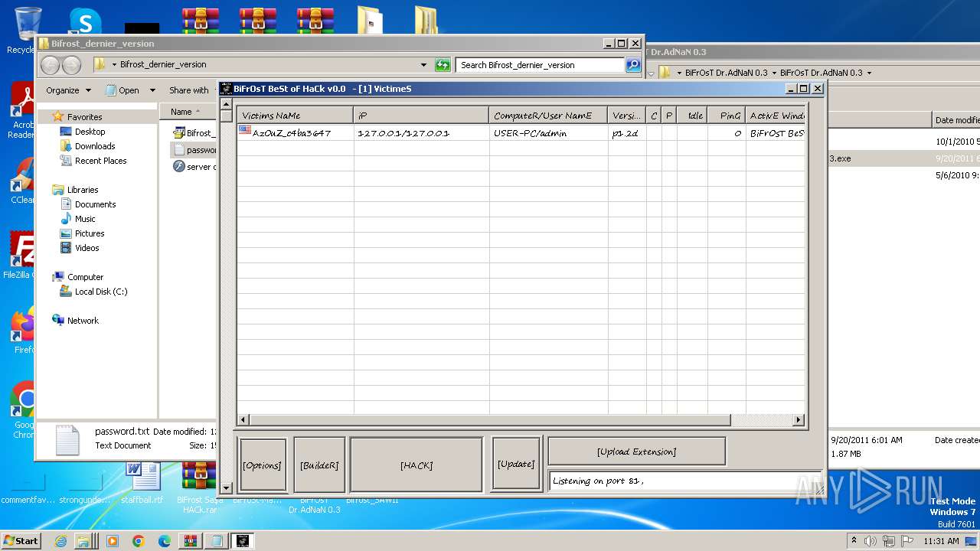Click the [Update] button
Image resolution: width=980 pixels, height=551 pixels.
(x=516, y=464)
